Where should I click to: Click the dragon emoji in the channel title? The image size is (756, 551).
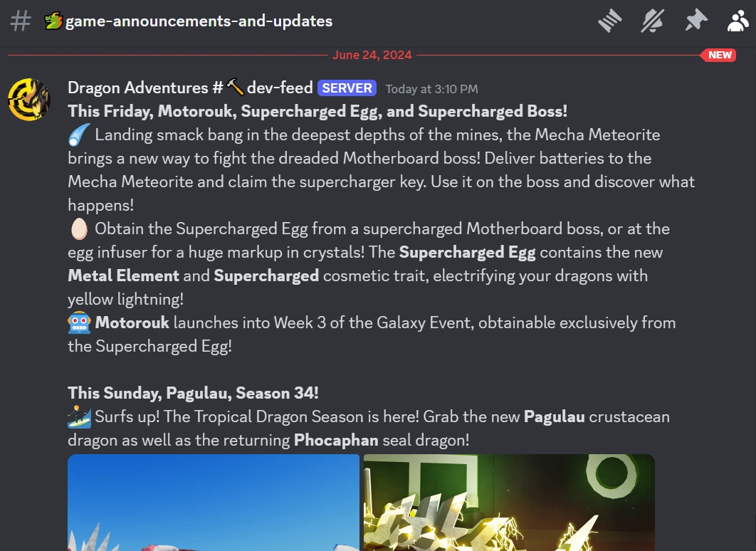(x=54, y=21)
